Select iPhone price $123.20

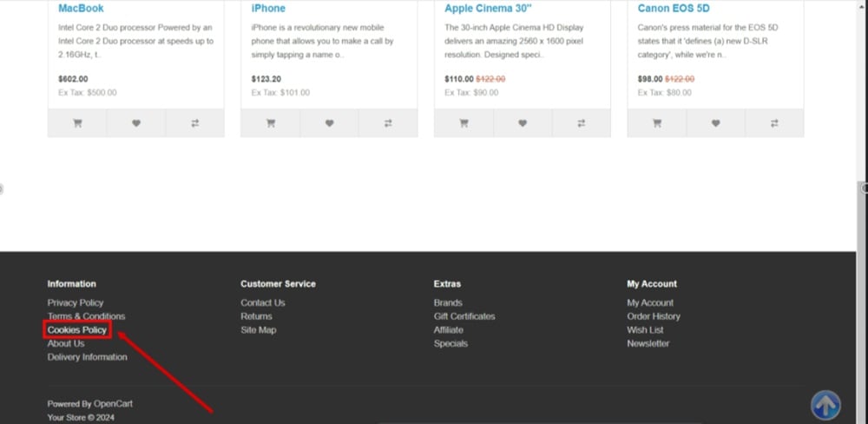(x=266, y=79)
